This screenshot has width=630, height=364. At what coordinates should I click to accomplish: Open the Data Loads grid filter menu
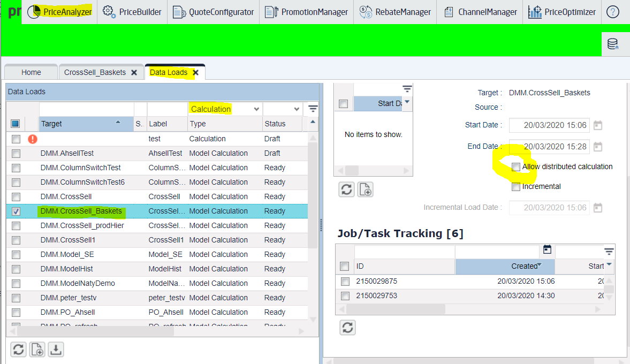(313, 109)
